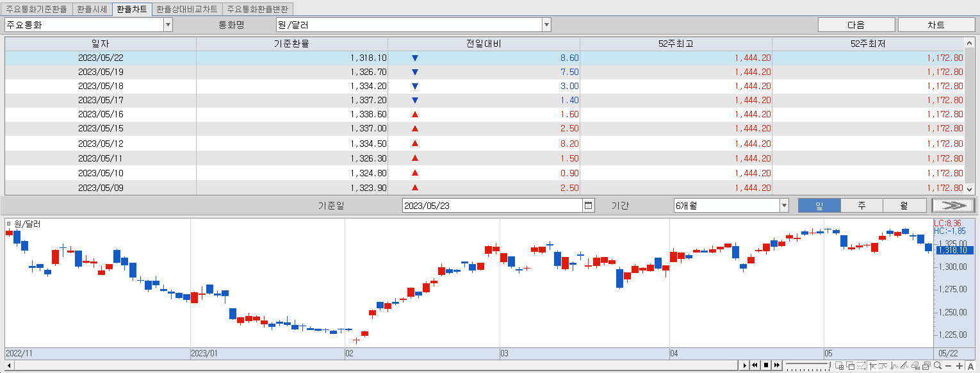
Task: Click table scrollbar up arrow
Action: [x=969, y=42]
